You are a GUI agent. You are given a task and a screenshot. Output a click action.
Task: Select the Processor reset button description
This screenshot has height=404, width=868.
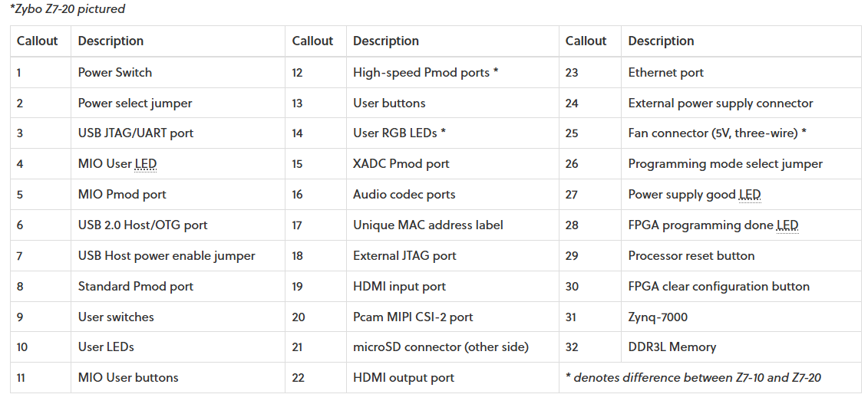click(691, 256)
